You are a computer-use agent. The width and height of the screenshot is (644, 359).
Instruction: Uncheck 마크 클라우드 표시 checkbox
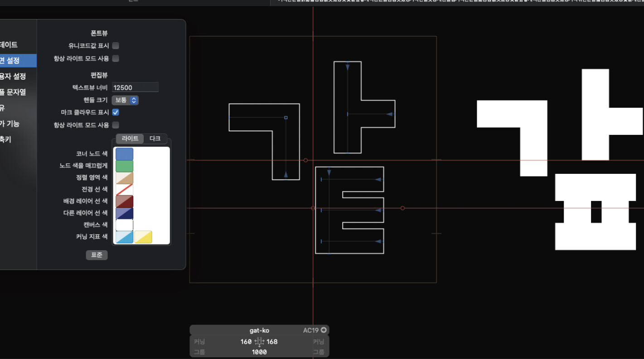tap(116, 112)
